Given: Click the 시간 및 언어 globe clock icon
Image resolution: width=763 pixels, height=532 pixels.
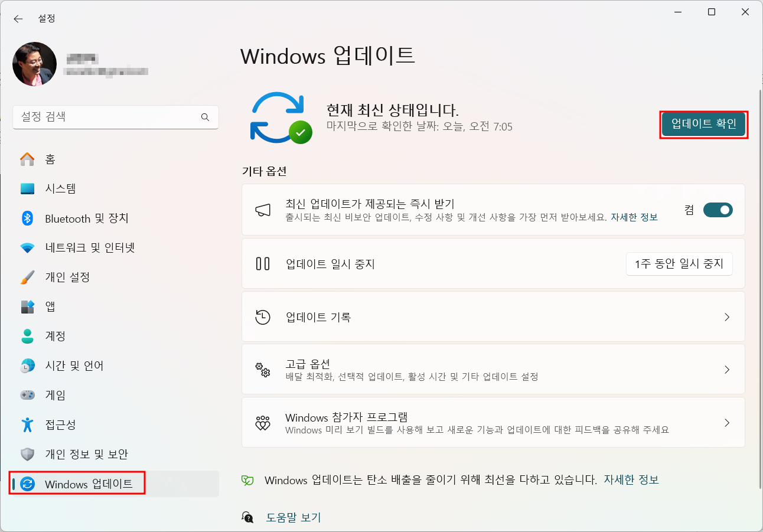Looking at the screenshot, I should [x=27, y=365].
